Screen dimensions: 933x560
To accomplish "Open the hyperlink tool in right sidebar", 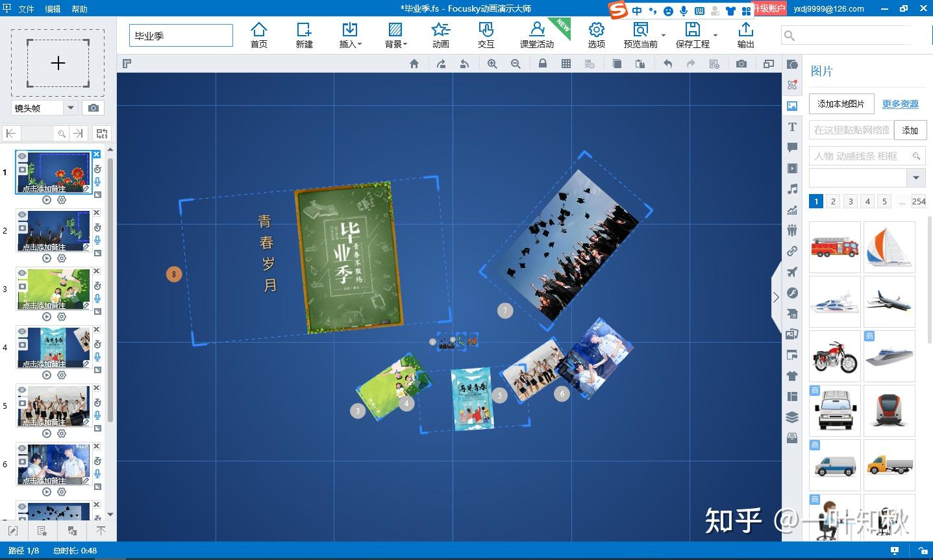I will point(792,251).
